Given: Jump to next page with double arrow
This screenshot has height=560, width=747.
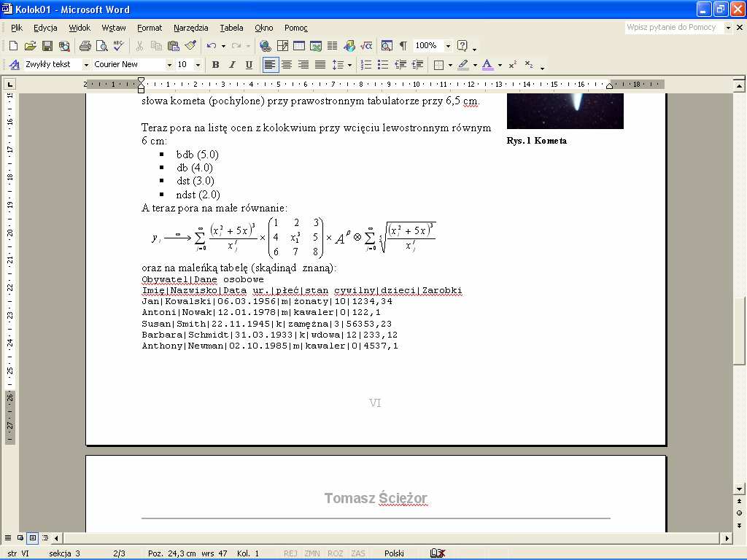Looking at the screenshot, I should 739,525.
